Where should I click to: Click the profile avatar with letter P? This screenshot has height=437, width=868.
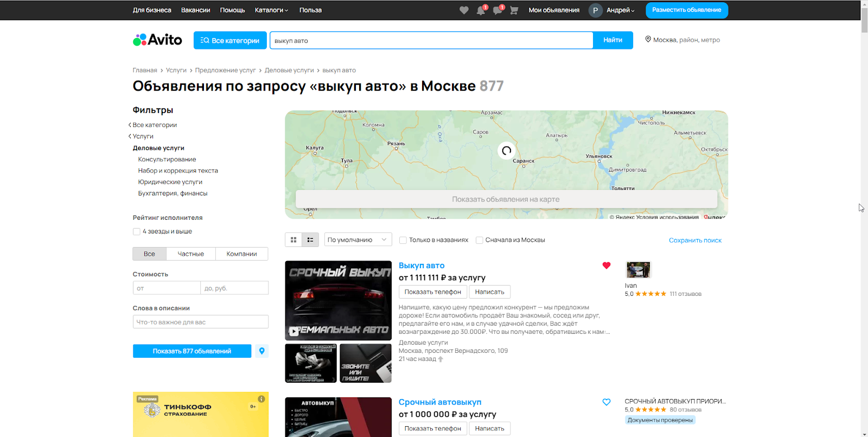(595, 10)
